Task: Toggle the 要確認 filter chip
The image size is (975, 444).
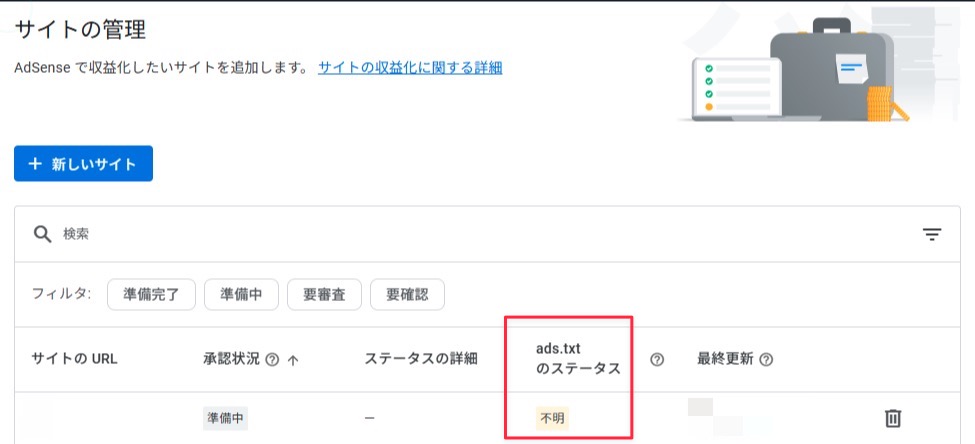Action: [407, 294]
